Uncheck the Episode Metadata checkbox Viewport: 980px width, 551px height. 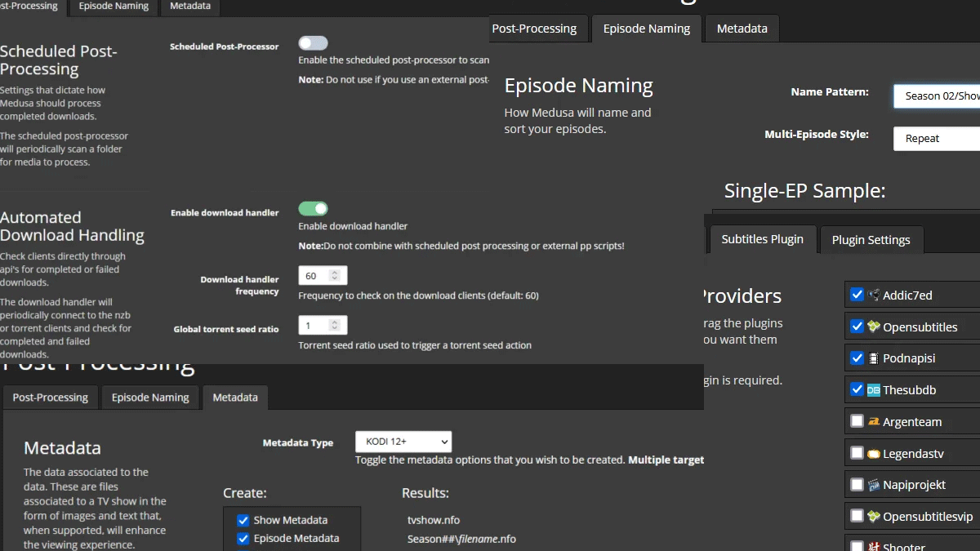(x=243, y=538)
